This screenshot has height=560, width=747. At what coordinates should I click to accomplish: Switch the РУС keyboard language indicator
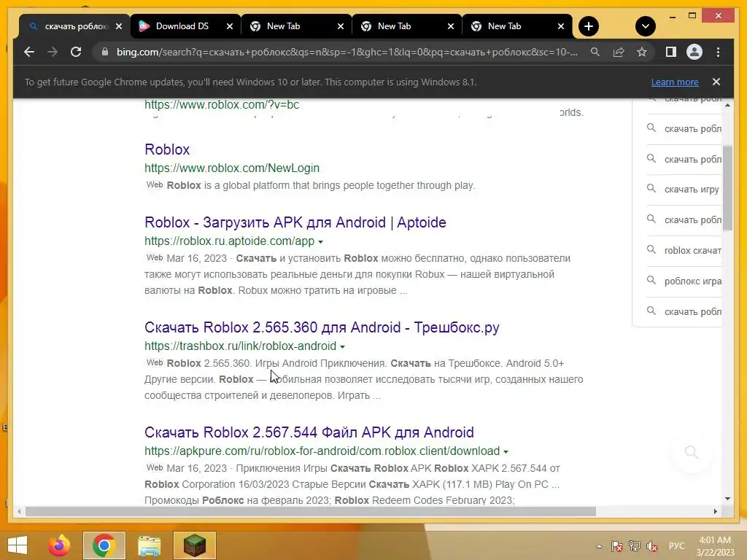tap(676, 546)
